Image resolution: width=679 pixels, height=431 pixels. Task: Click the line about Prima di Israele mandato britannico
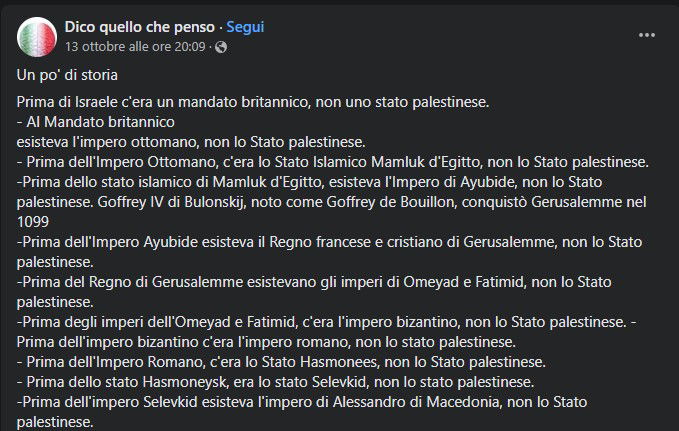pyautogui.click(x=253, y=102)
